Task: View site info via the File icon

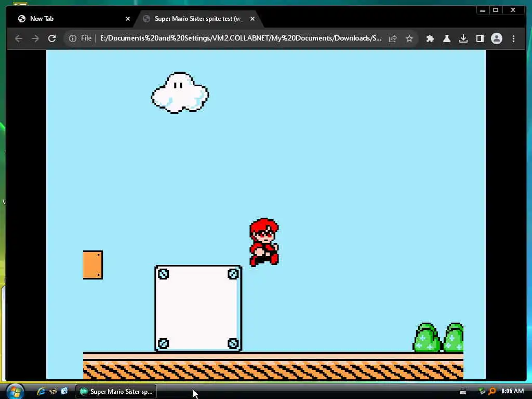Action: [x=81, y=38]
